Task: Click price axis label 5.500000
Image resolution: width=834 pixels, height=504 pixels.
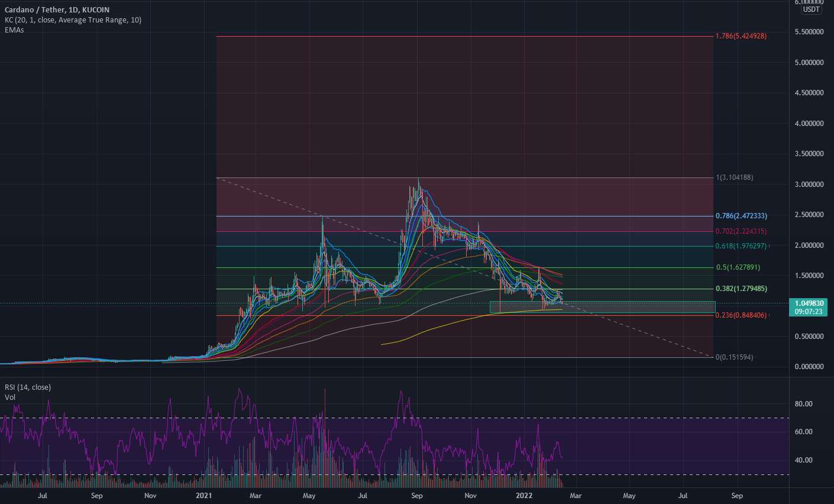Action: point(809,32)
